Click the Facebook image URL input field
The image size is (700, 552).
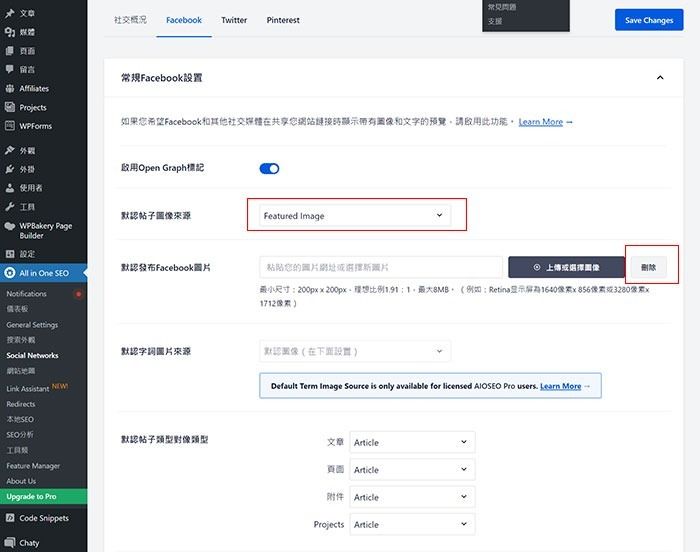[x=381, y=268]
